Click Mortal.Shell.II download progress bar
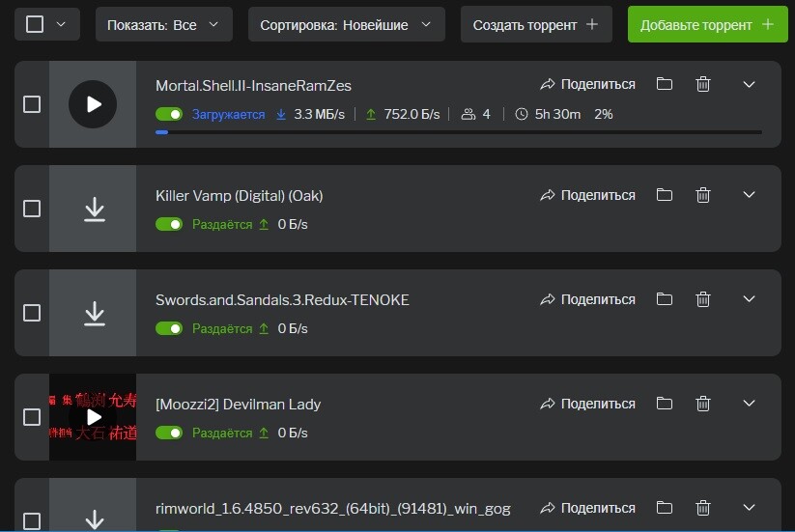 point(459,132)
